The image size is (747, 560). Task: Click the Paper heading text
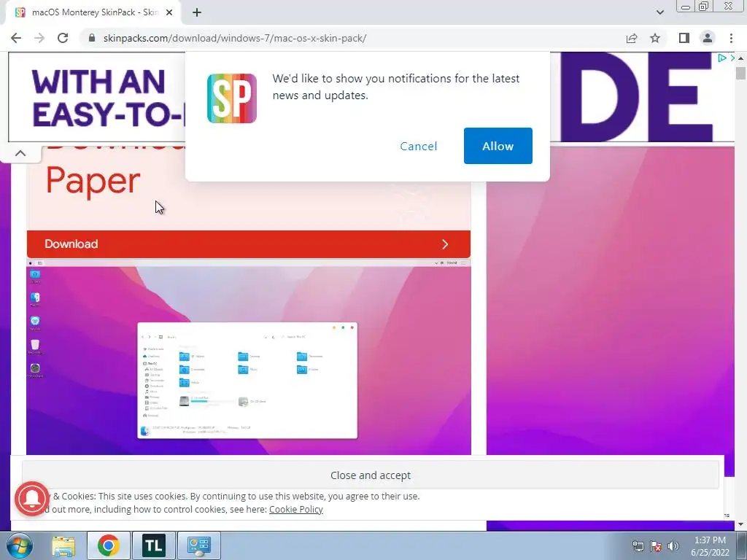[x=93, y=180]
